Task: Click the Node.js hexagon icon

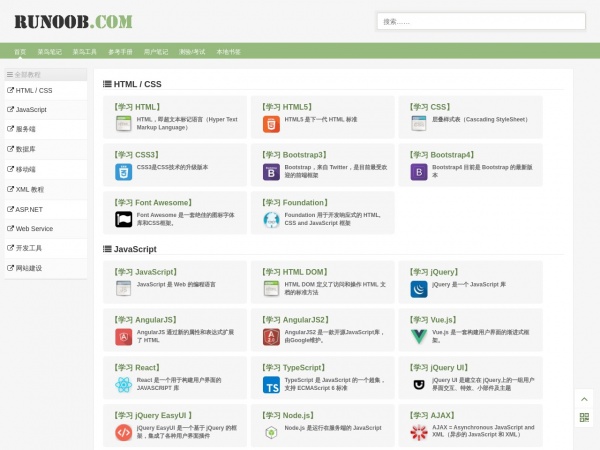Action: pyautogui.click(x=271, y=432)
